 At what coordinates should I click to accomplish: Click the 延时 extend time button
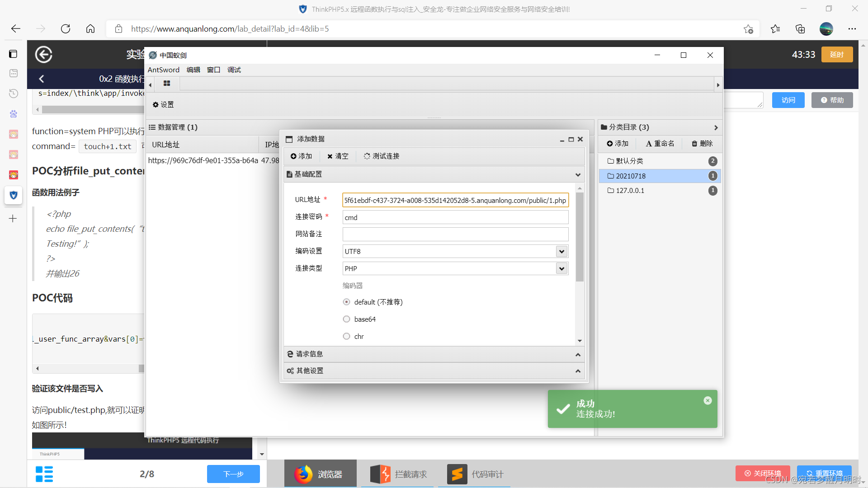tap(837, 55)
